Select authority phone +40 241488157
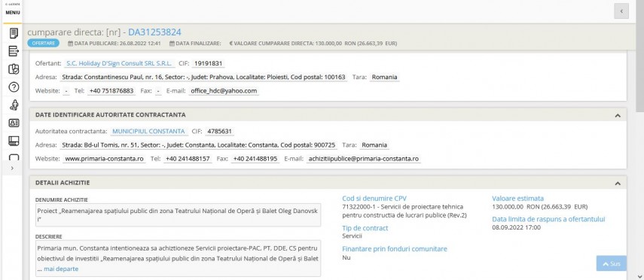The image size is (644, 280). (x=188, y=159)
